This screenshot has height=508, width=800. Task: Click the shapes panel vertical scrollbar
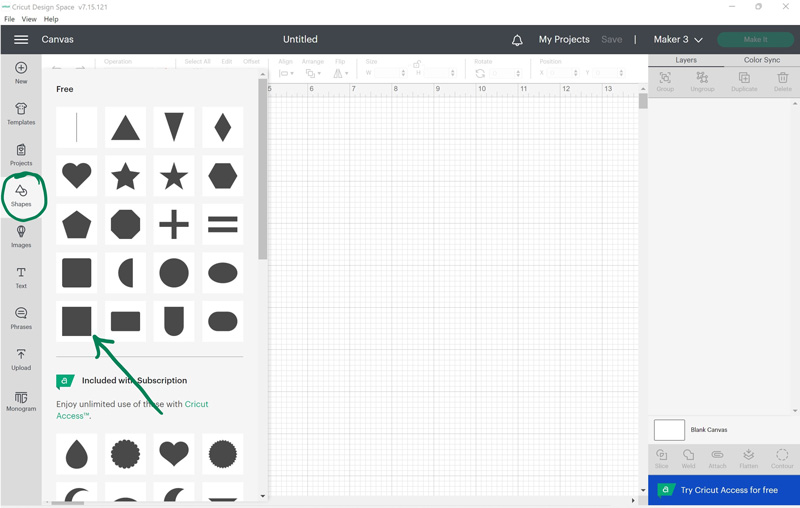(x=263, y=171)
